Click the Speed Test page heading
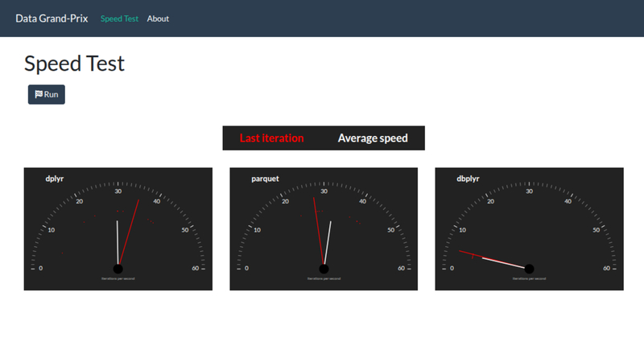644x362 pixels. 74,64
